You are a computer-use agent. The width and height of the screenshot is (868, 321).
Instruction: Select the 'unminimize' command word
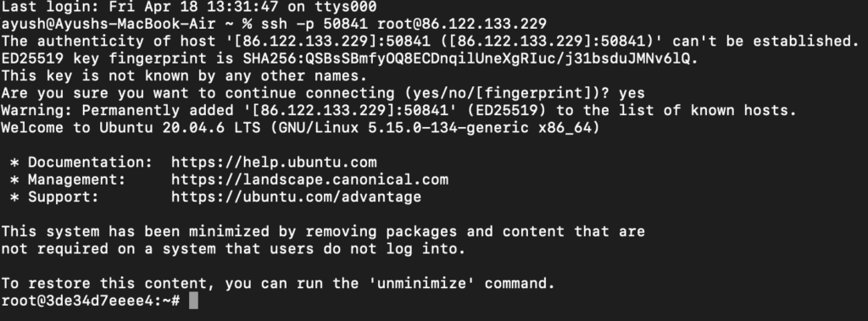click(x=422, y=284)
